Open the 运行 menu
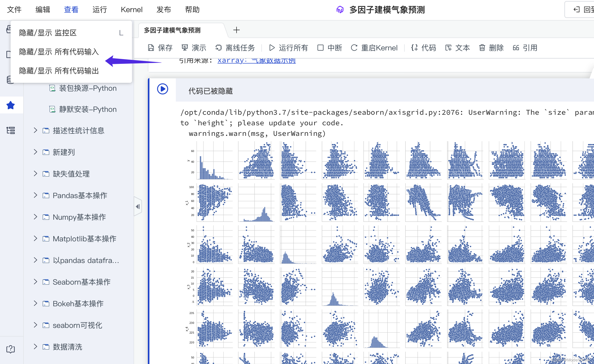Image resolution: width=594 pixels, height=364 pixels. [x=100, y=10]
